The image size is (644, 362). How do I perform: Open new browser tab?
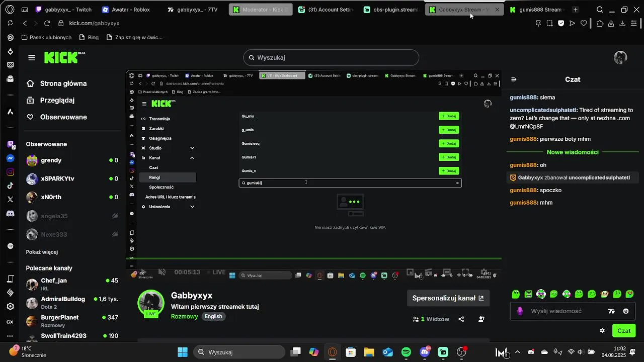576,10
